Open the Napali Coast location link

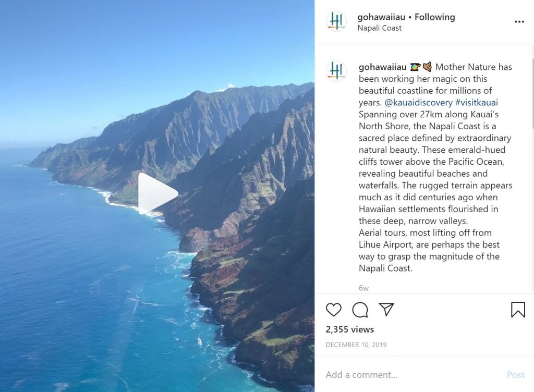(x=380, y=28)
